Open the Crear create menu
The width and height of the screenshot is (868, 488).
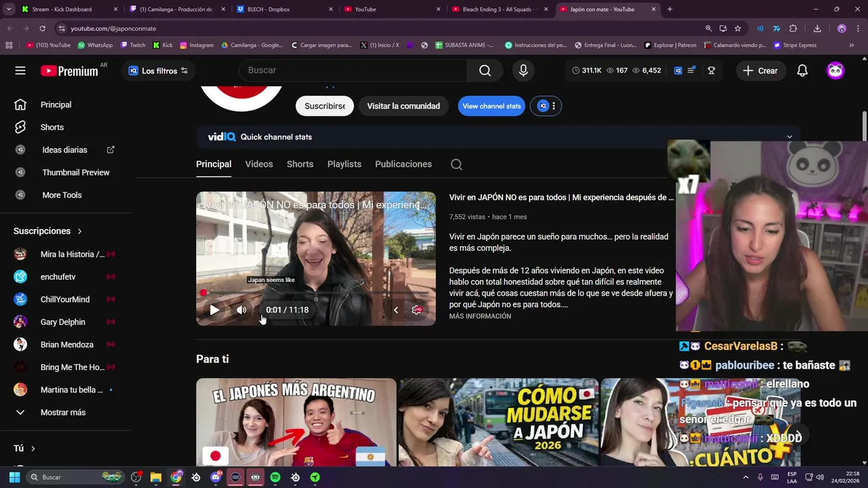[760, 70]
